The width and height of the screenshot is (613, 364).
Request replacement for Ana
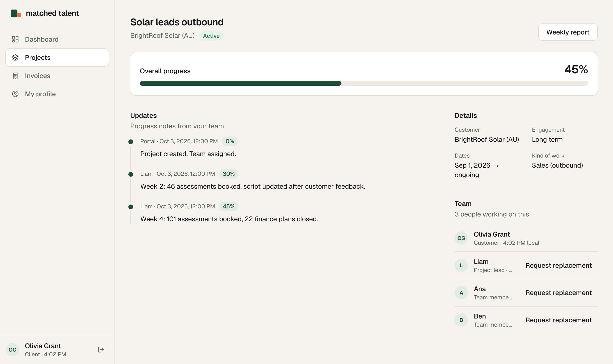coord(558,293)
